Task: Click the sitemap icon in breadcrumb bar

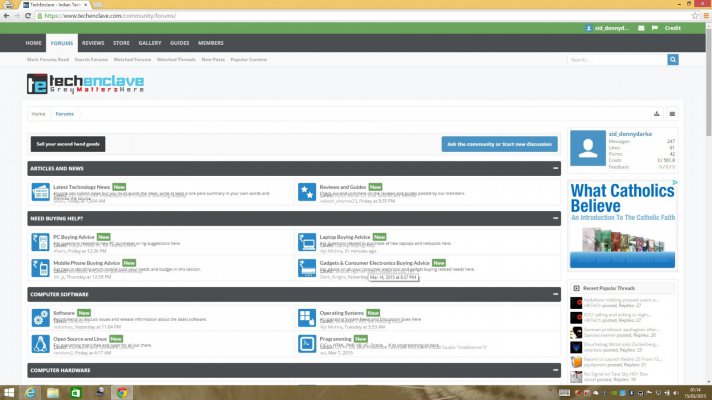Action: pos(657,114)
